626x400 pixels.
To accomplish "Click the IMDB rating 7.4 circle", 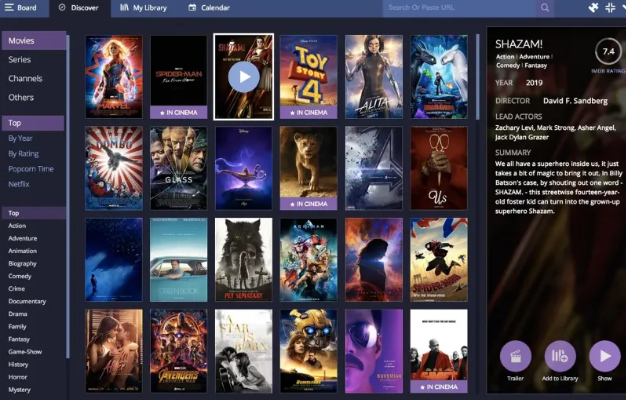I will pos(606,50).
